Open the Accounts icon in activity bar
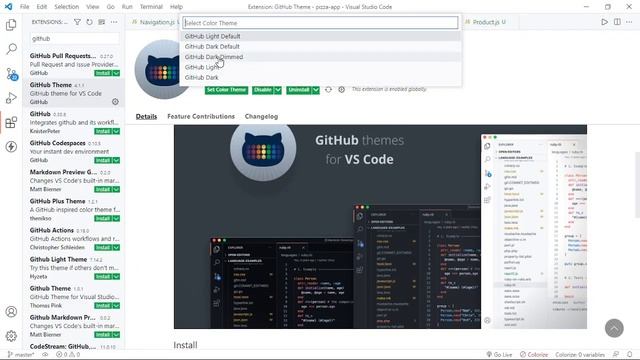The height and width of the screenshot is (360, 640). 11,312
